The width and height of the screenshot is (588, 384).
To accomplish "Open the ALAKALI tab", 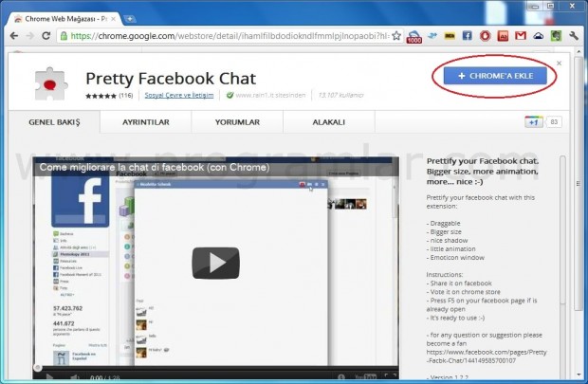I will point(329,122).
